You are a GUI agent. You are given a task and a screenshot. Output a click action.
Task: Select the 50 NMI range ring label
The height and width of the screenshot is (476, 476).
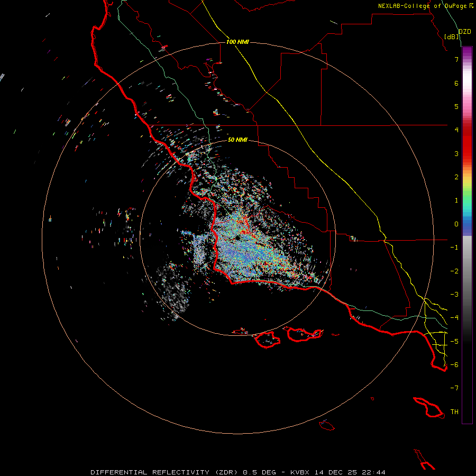pos(237,140)
